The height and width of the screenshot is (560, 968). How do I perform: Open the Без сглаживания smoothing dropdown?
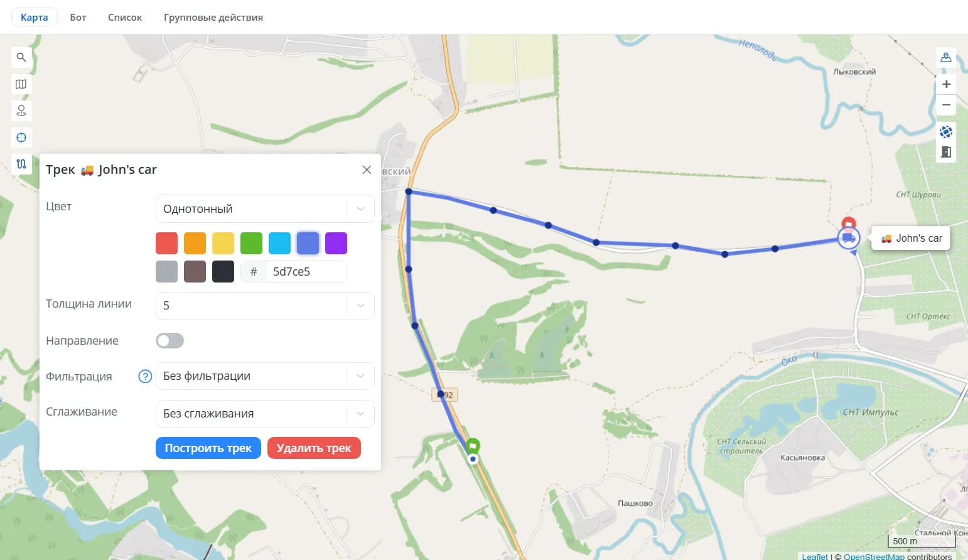[x=265, y=414]
